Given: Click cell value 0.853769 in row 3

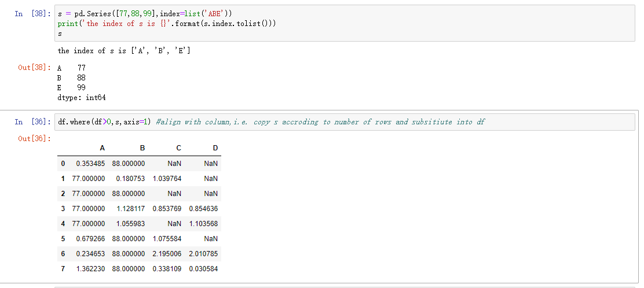Looking at the screenshot, I should 167,208.
